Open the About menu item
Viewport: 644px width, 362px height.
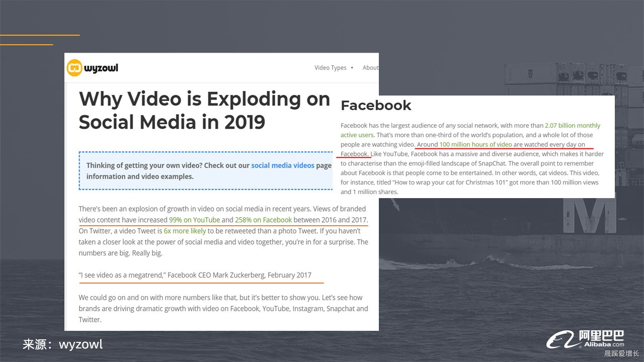pos(371,68)
